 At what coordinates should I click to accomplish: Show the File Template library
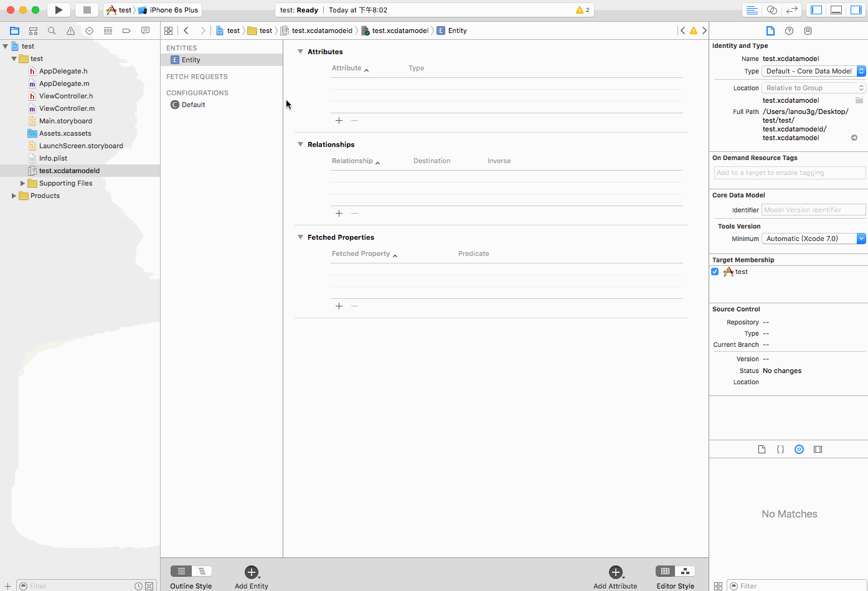tap(762, 449)
